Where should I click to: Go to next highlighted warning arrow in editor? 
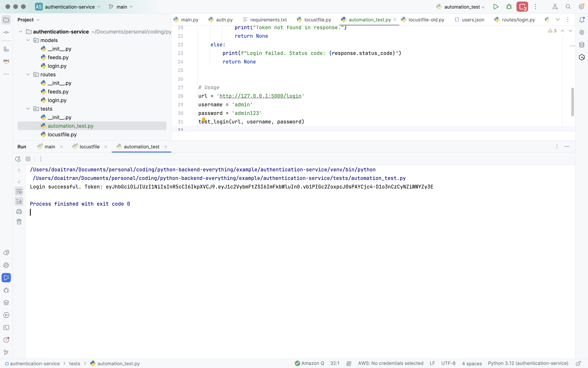570,31
